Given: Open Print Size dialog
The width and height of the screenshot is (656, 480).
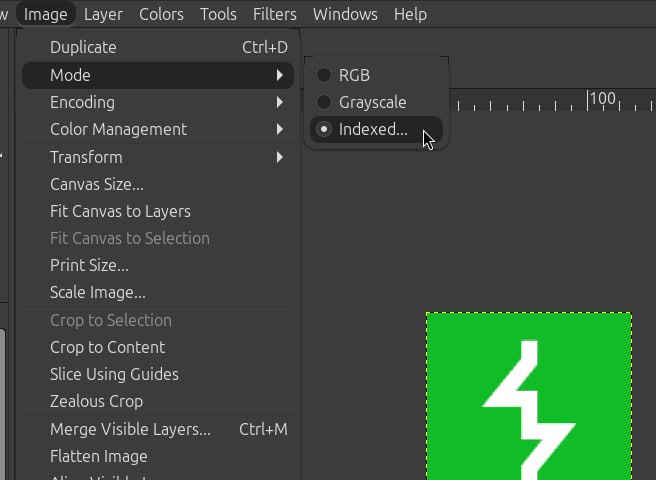Looking at the screenshot, I should click(158, 265).
